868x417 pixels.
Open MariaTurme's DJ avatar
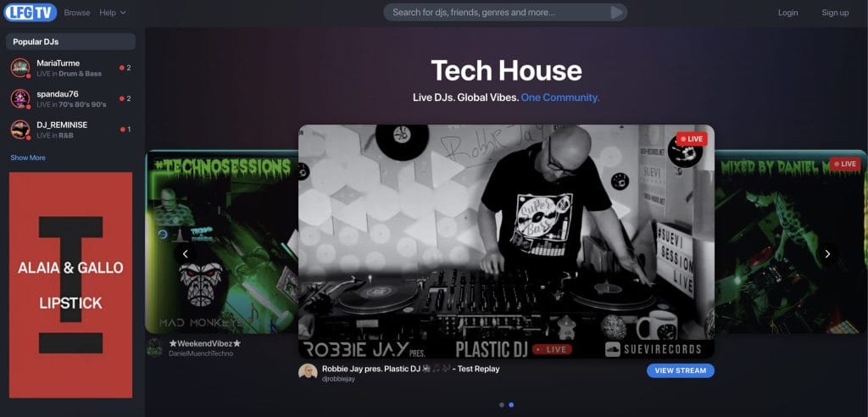pyautogui.click(x=20, y=68)
